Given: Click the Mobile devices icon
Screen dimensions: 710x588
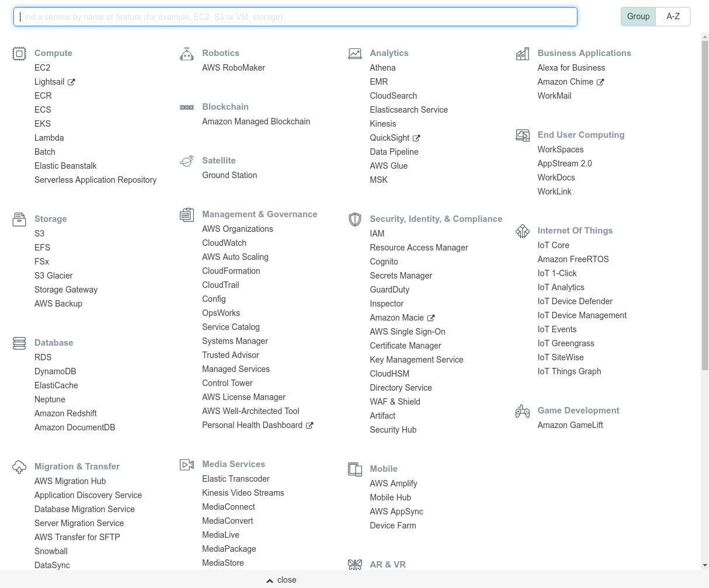Looking at the screenshot, I should coord(354,469).
